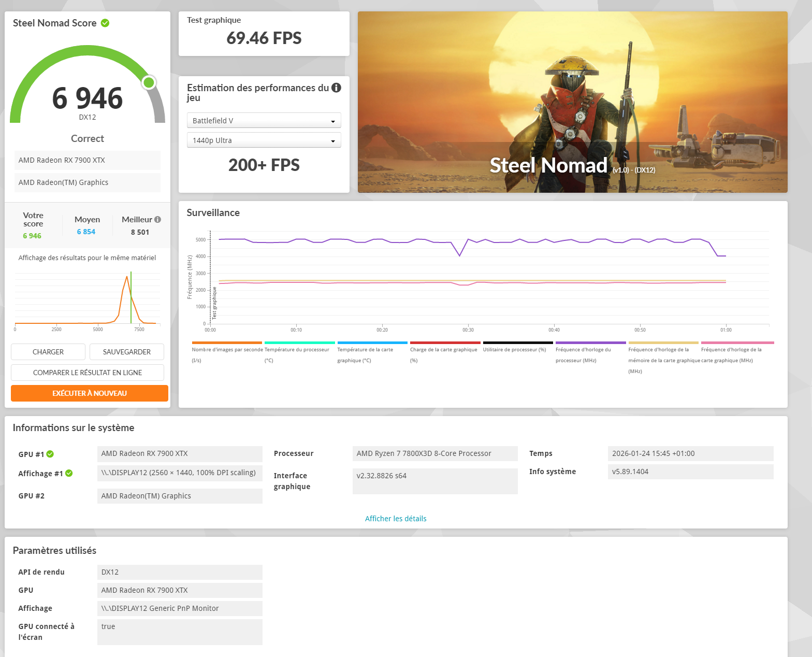This screenshot has height=657, width=812.
Task: Click orange images par seconde legend swatch
Action: [x=227, y=343]
